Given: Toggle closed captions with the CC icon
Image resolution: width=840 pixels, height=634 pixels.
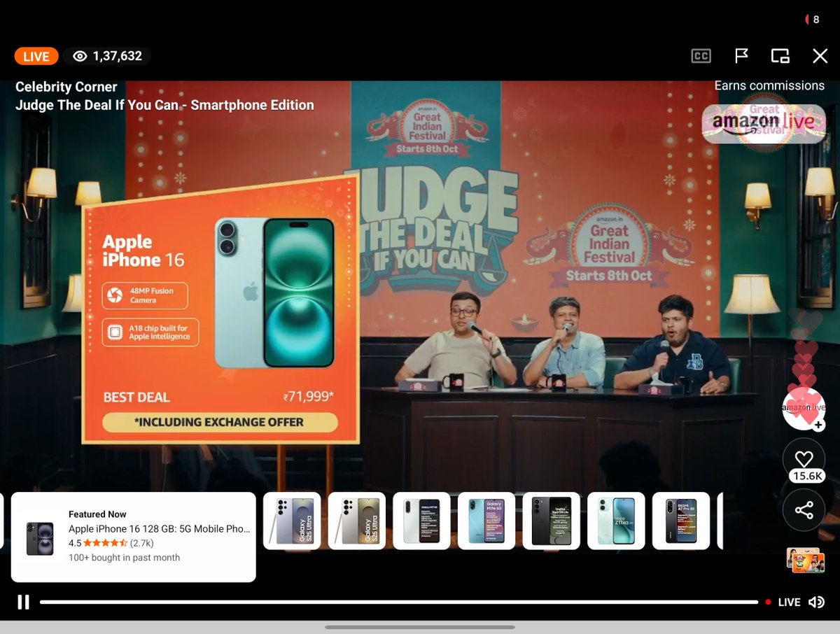Looking at the screenshot, I should [x=701, y=56].
